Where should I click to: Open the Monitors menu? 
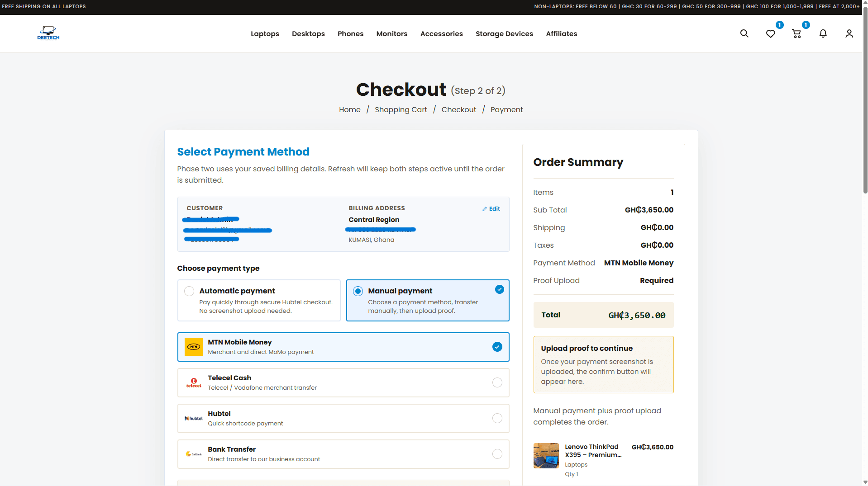coord(392,33)
